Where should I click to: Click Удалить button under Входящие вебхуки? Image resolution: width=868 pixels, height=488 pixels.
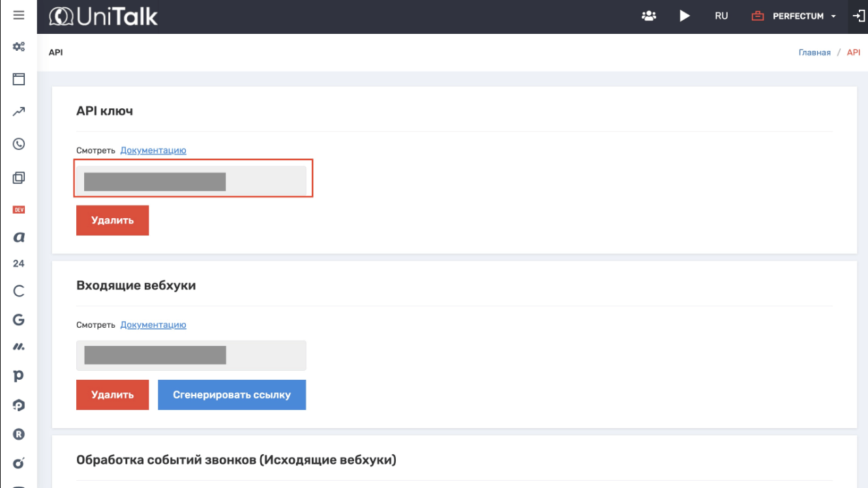point(113,395)
